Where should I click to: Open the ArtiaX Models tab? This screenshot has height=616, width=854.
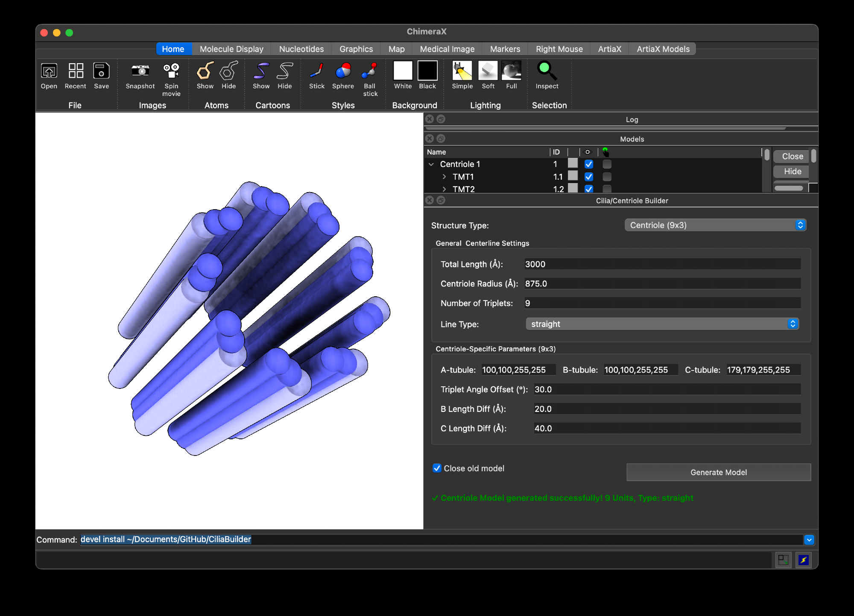tap(663, 49)
